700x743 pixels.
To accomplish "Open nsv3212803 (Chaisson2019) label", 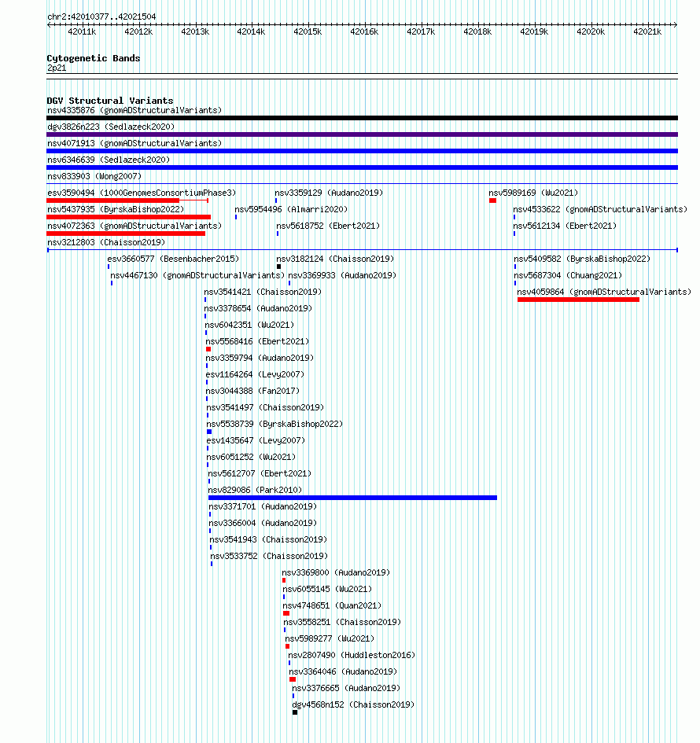I will click(x=106, y=243).
